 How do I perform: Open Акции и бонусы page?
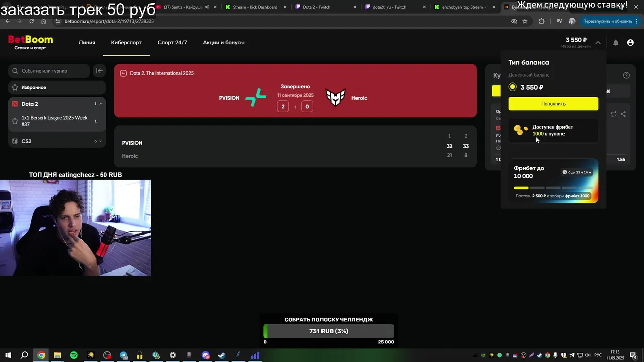tap(223, 43)
